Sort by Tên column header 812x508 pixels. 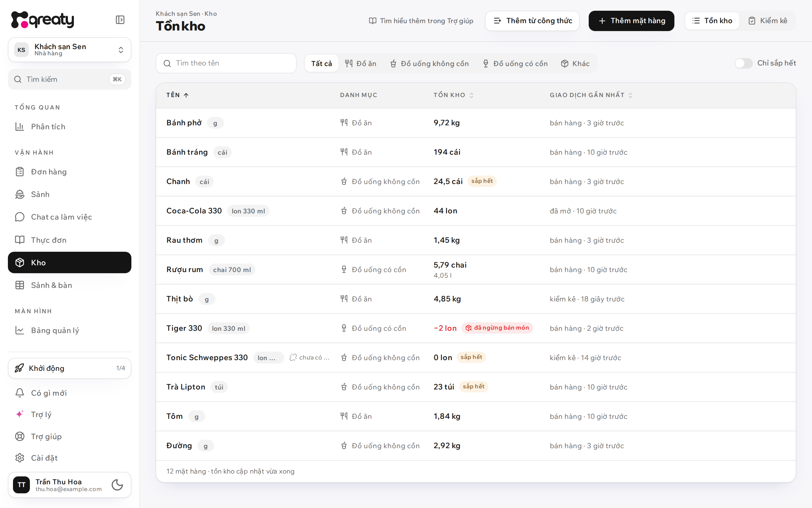(x=178, y=95)
